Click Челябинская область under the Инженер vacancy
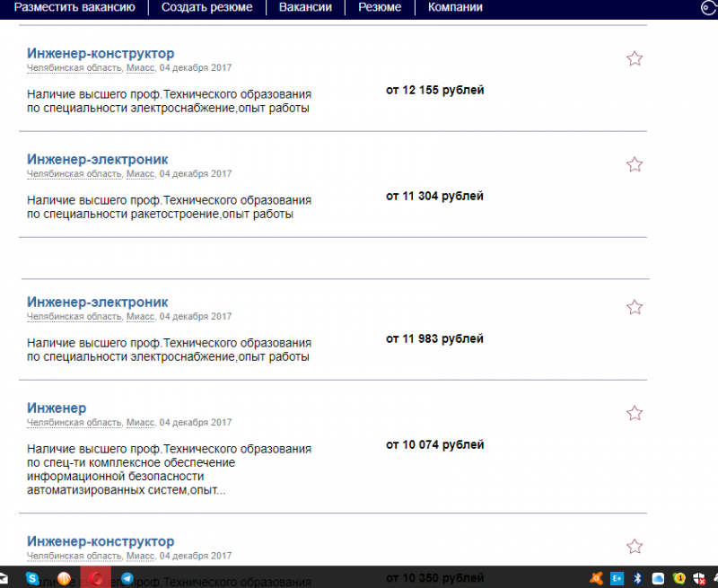Viewport: 718px width, 588px height. click(x=74, y=422)
